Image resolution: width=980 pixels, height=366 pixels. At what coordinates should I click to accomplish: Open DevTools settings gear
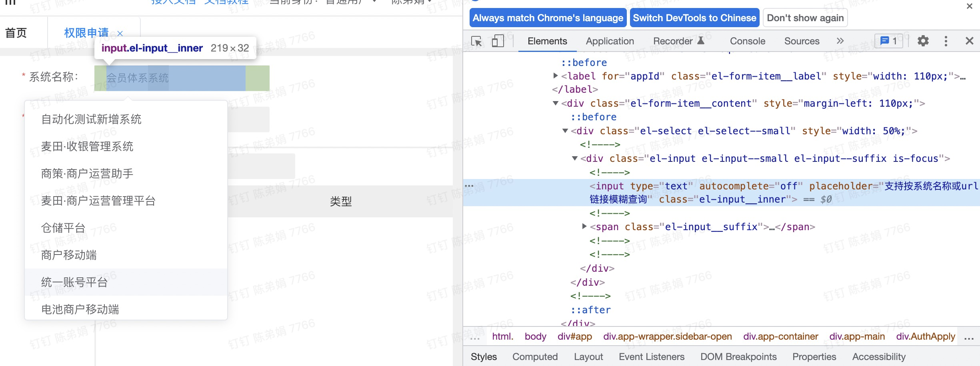tap(923, 41)
